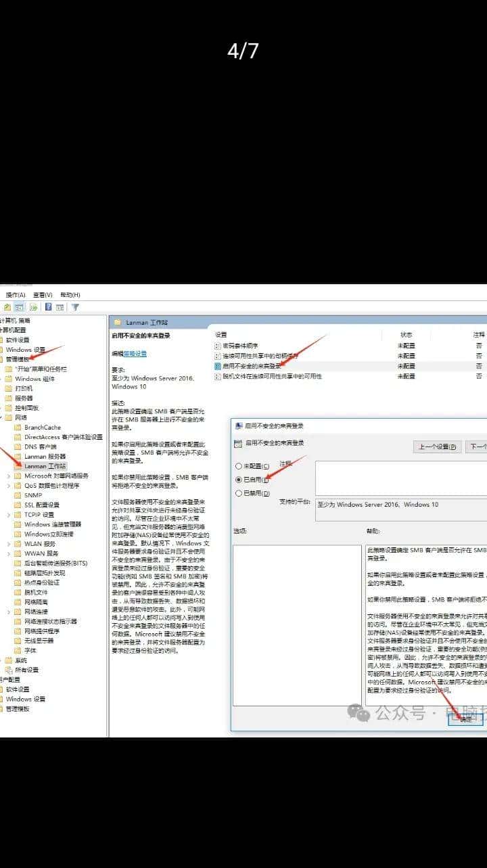Choose the 已禁用(D) radio option
Image resolution: width=487 pixels, height=868 pixels.
(252, 493)
